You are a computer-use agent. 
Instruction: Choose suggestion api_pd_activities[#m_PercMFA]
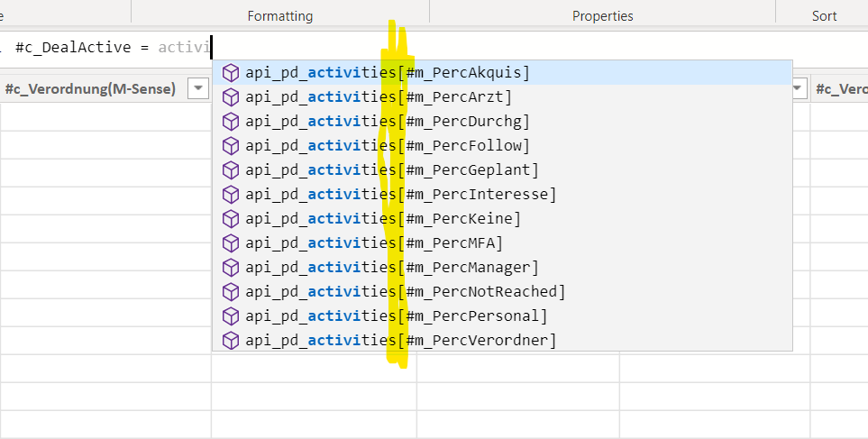coord(502,243)
